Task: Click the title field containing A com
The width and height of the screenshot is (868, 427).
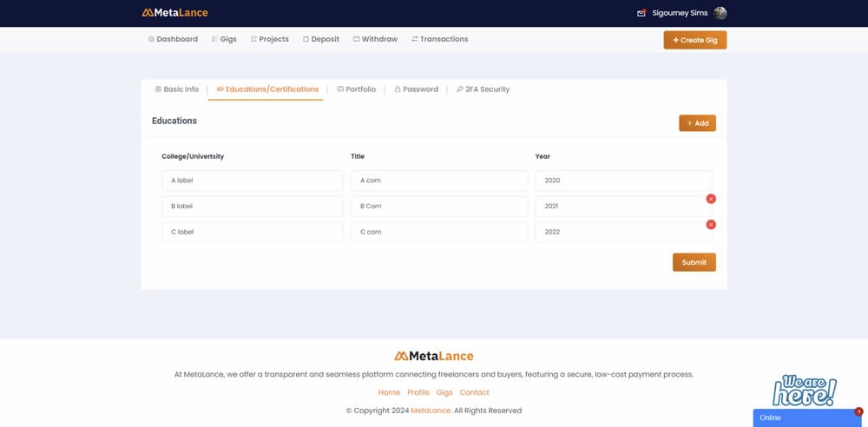Action: pyautogui.click(x=439, y=181)
